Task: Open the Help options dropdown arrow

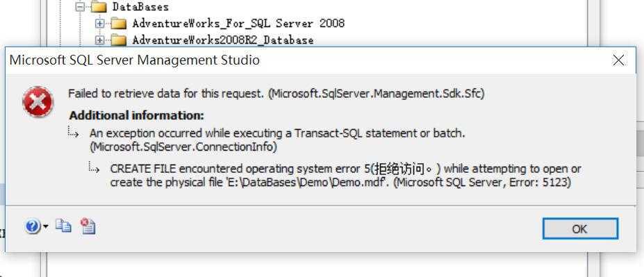Action: (x=45, y=226)
